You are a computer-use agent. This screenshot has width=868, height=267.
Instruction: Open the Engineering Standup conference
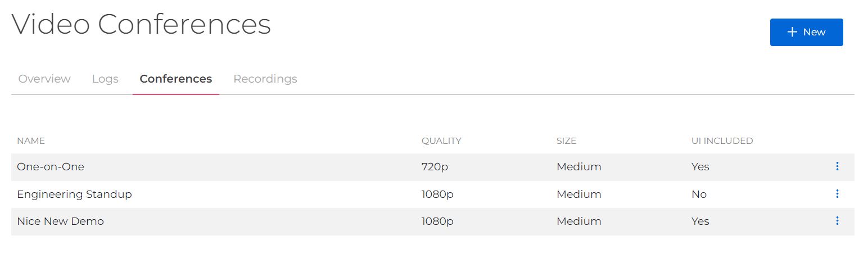(x=74, y=194)
